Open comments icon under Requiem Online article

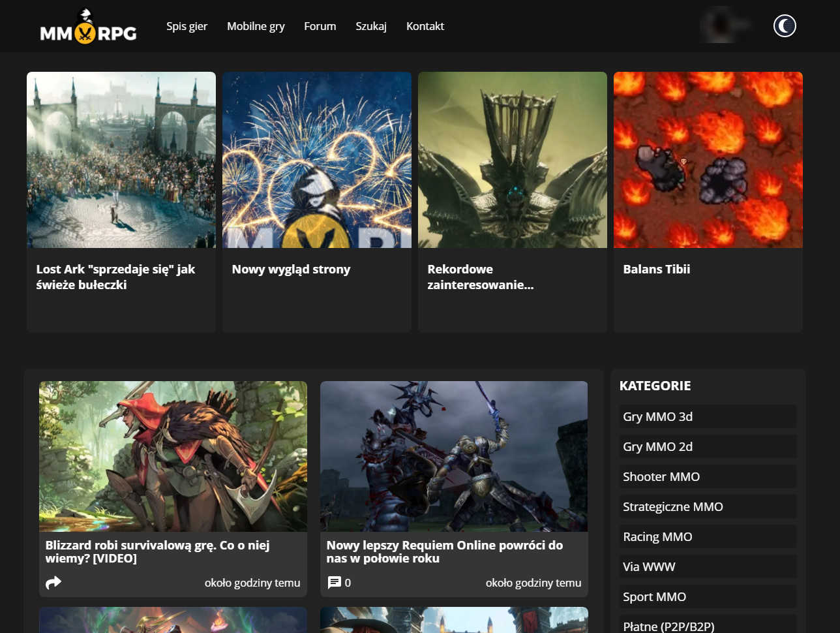(x=334, y=582)
